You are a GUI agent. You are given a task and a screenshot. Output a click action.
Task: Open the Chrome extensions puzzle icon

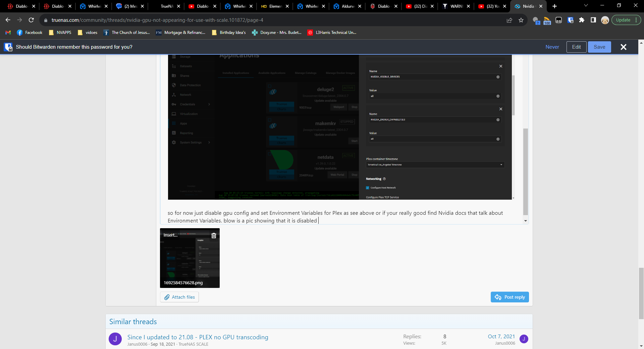coord(582,20)
